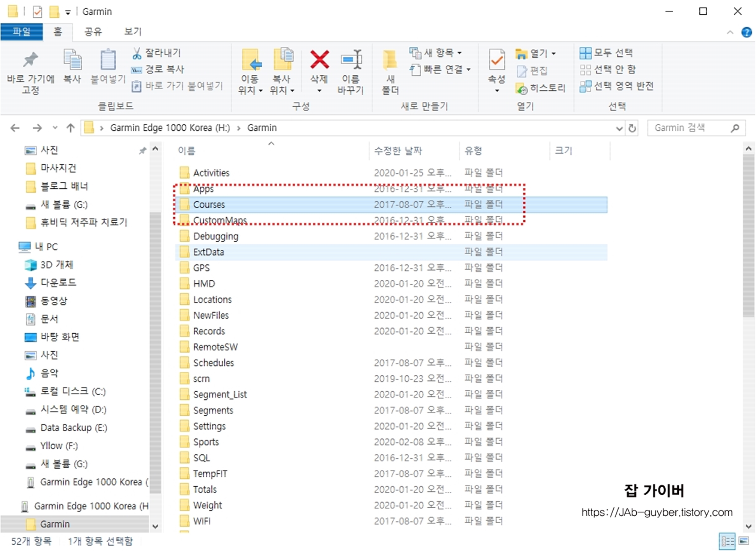Click Edit (편집) in ribbon

point(532,71)
